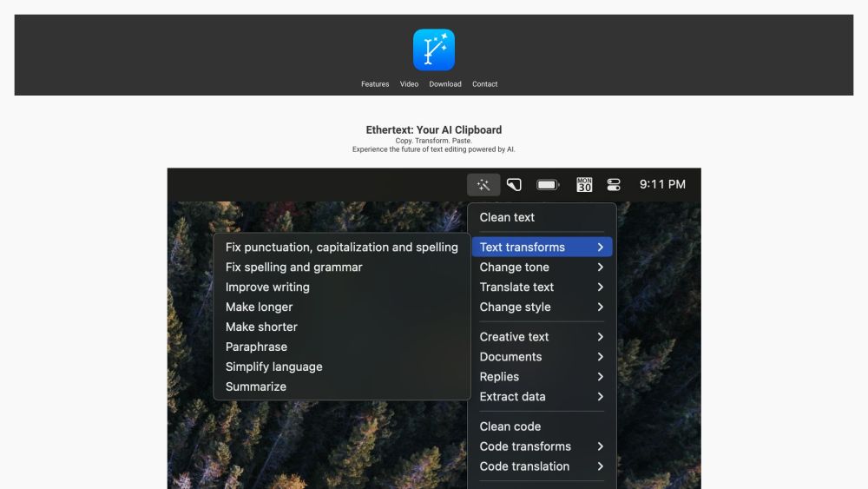Click the battery status icon

tap(548, 184)
